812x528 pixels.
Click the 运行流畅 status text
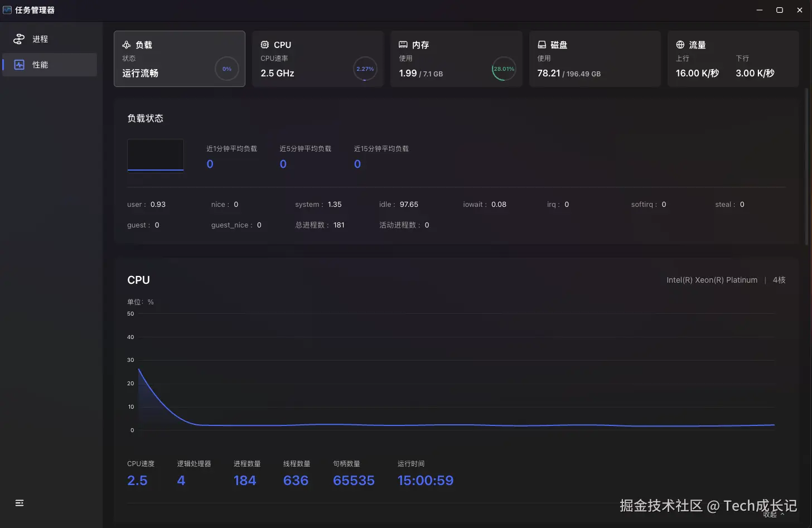pyautogui.click(x=140, y=73)
